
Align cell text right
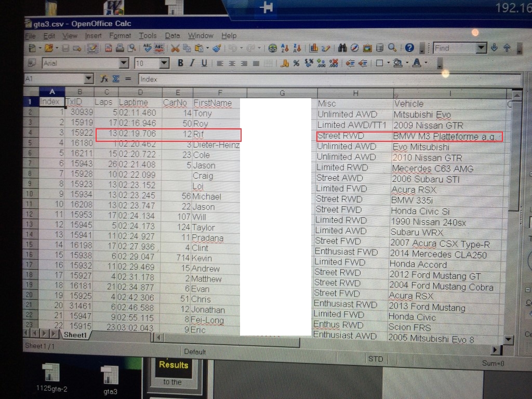click(244, 63)
